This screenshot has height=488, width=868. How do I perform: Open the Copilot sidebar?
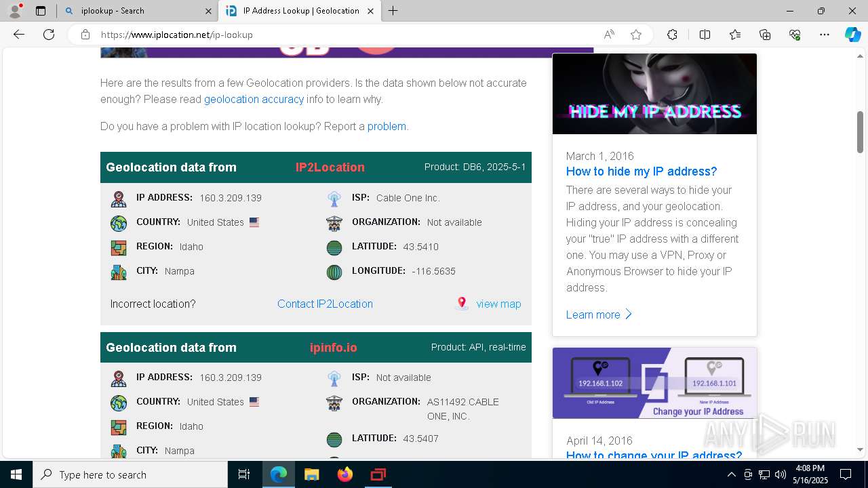[852, 35]
